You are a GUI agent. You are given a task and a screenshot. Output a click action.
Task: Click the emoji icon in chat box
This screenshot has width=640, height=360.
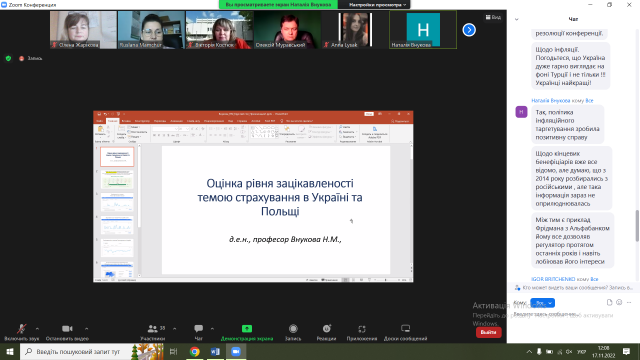click(619, 302)
